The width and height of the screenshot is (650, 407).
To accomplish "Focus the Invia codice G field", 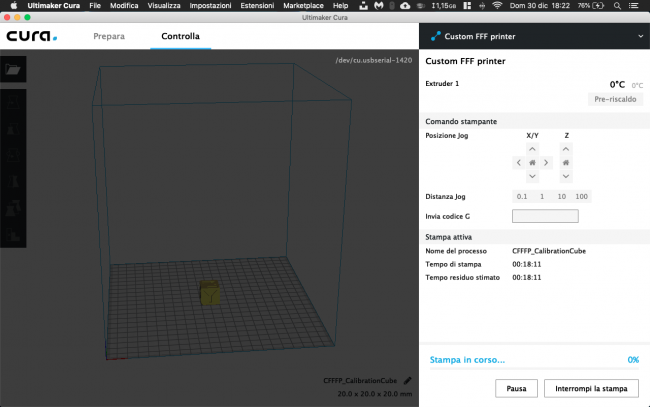I will tap(545, 216).
